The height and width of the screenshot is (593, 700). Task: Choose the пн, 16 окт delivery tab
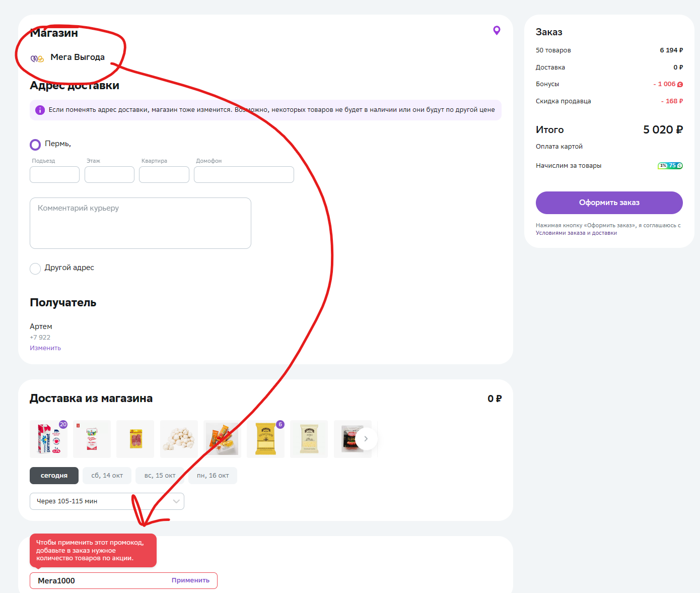[213, 476]
